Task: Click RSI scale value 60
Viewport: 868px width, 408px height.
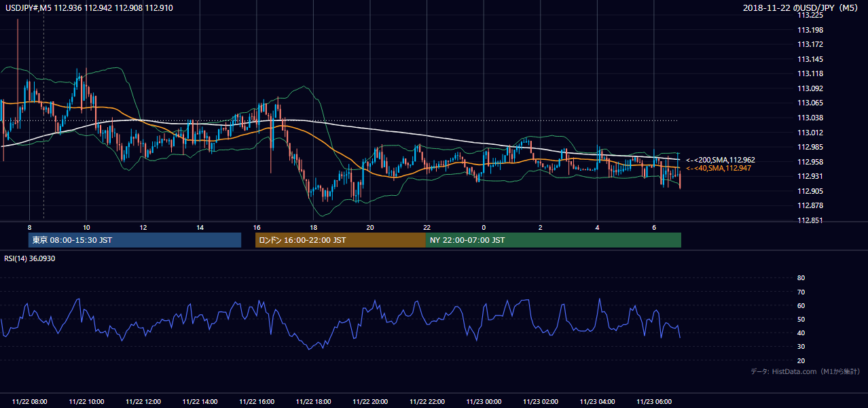Action: point(801,305)
